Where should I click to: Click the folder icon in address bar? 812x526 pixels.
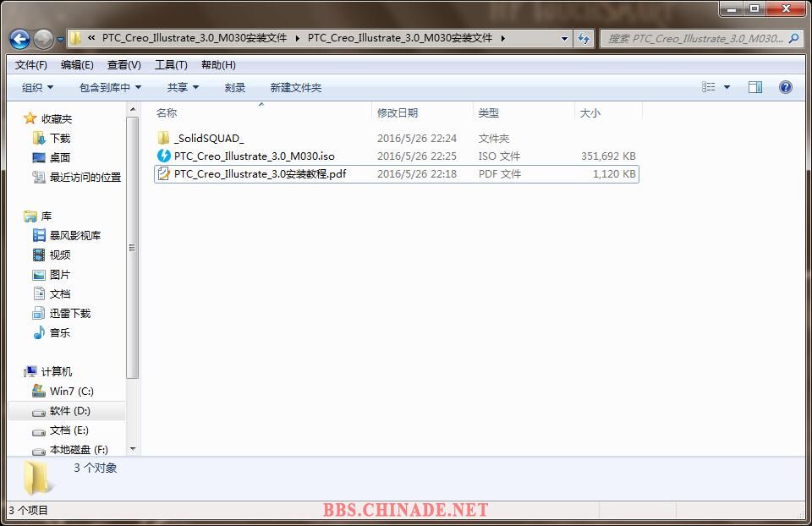click(x=75, y=38)
